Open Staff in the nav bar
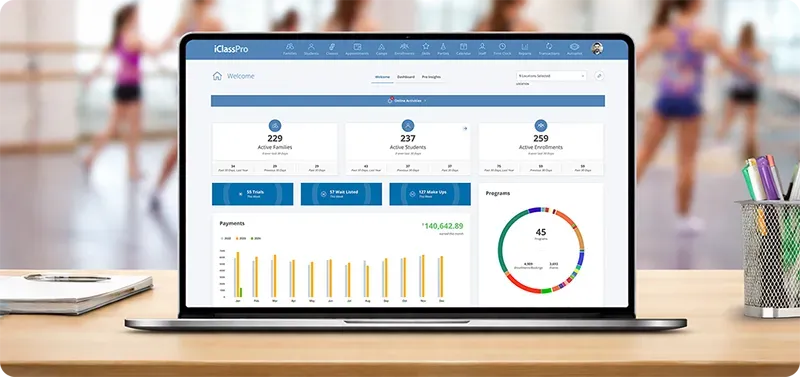The width and height of the screenshot is (800, 377). (x=482, y=48)
